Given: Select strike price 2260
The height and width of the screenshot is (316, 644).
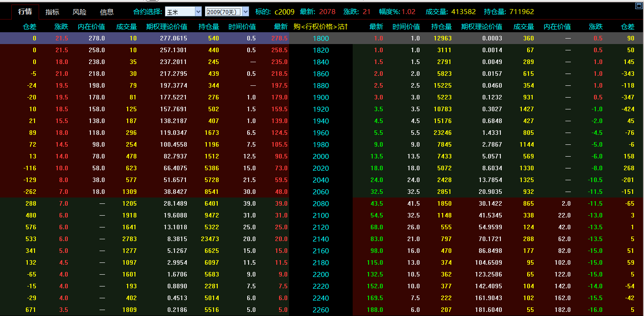Looking at the screenshot, I should click(x=321, y=310).
